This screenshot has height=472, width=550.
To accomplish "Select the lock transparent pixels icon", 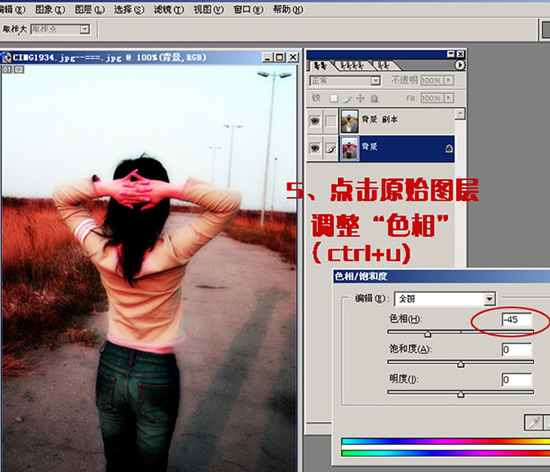I will click(x=334, y=98).
